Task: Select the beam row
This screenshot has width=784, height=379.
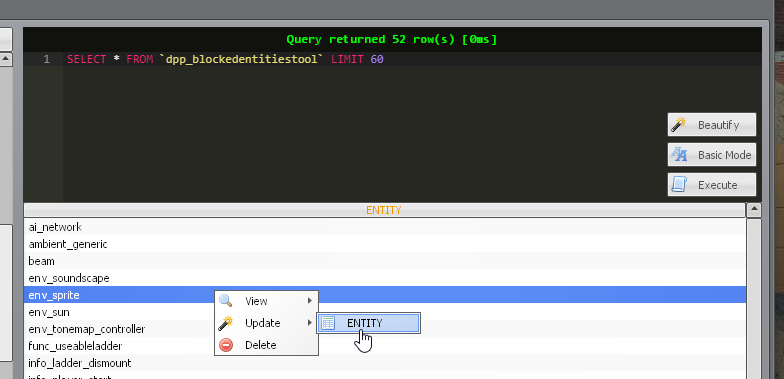Action: (x=385, y=261)
